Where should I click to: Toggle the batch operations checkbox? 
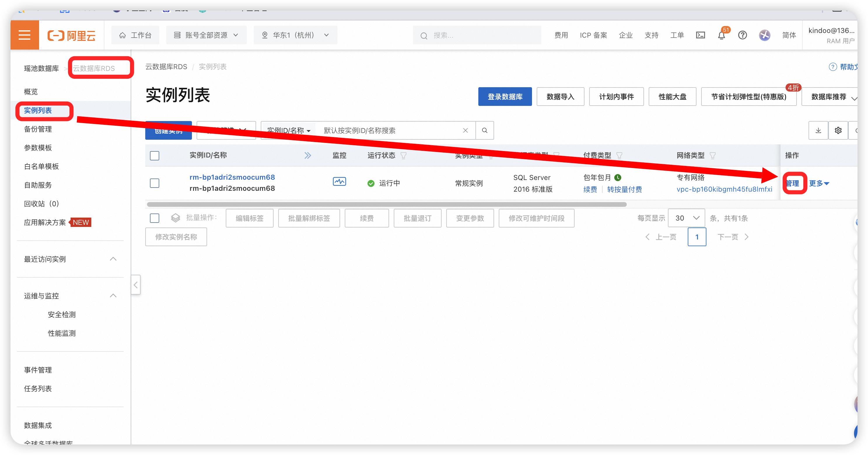coord(154,218)
